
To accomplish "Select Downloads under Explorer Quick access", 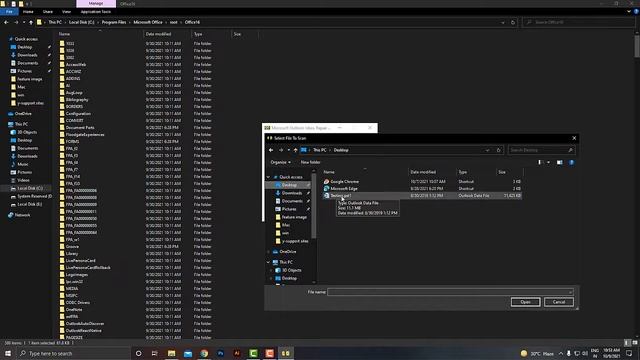I will point(27,55).
